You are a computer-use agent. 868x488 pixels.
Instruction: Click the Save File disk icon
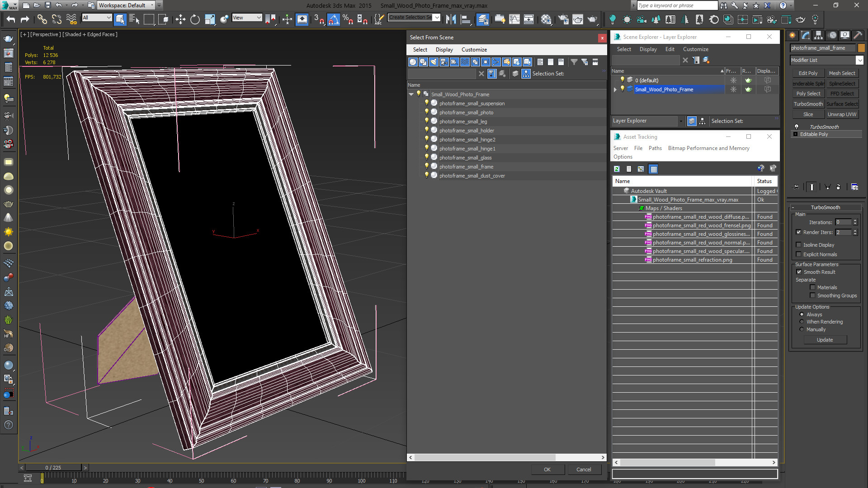point(47,5)
